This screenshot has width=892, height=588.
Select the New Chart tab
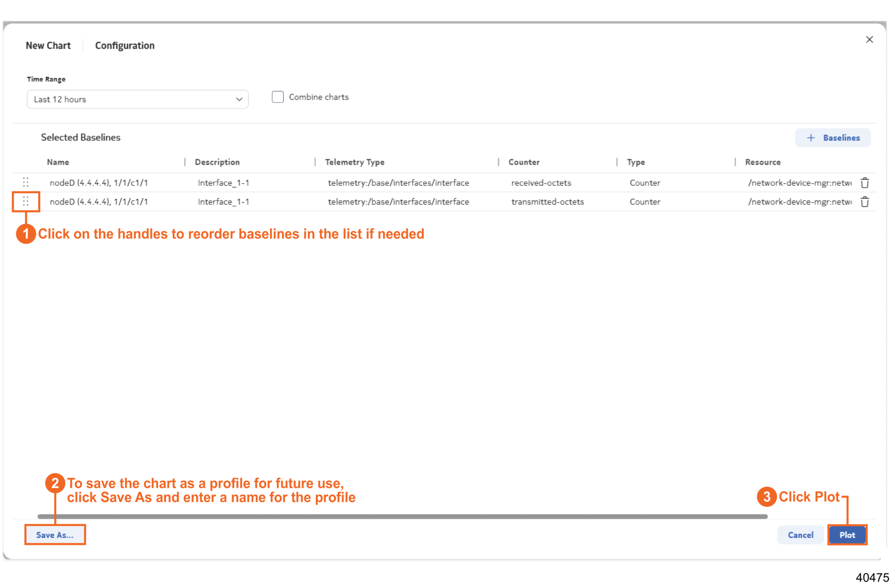(x=48, y=45)
